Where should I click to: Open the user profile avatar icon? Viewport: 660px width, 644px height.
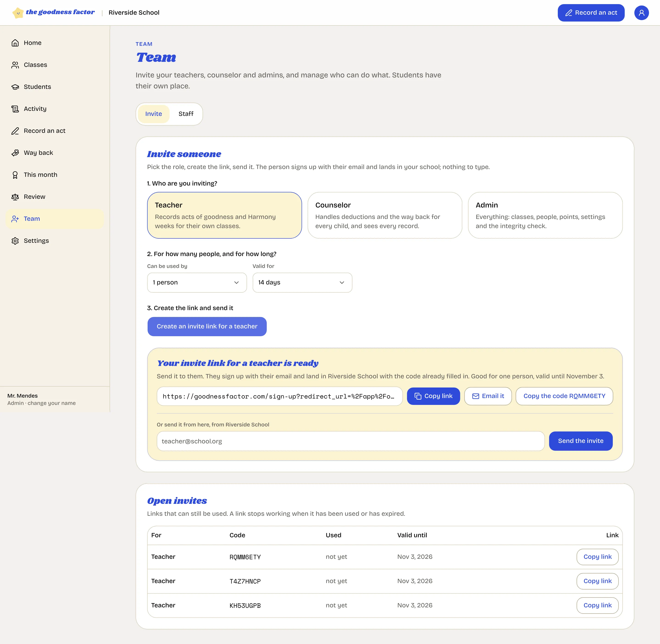pos(641,13)
